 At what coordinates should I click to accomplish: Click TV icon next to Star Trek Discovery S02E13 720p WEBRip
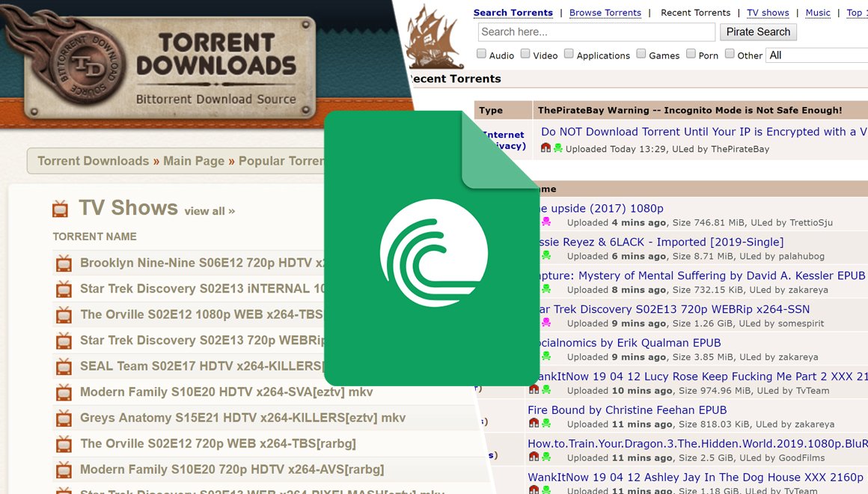point(64,341)
